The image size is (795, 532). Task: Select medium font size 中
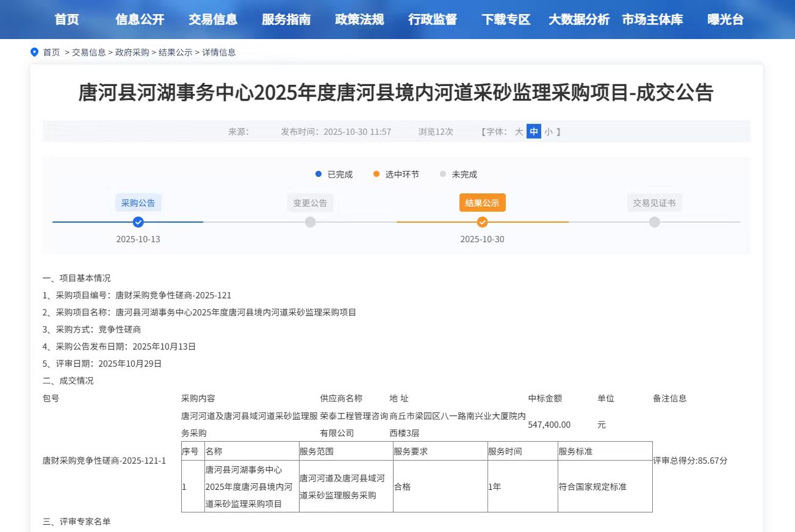pyautogui.click(x=534, y=132)
